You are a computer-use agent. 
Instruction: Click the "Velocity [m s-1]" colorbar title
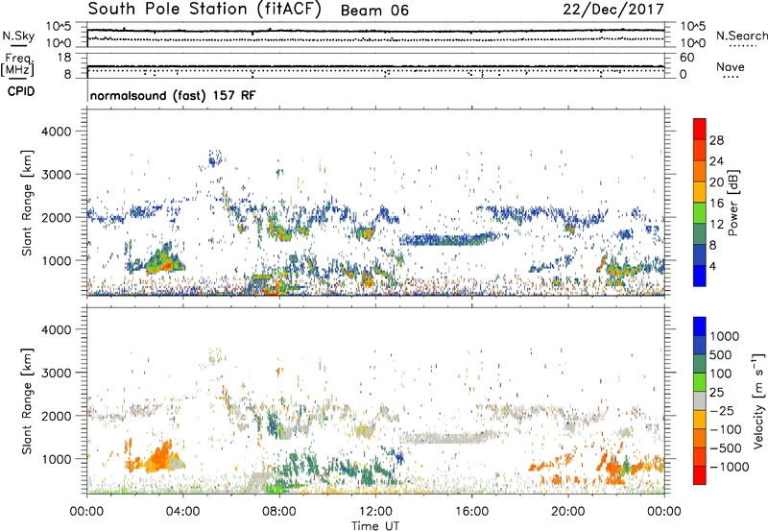coord(759,400)
